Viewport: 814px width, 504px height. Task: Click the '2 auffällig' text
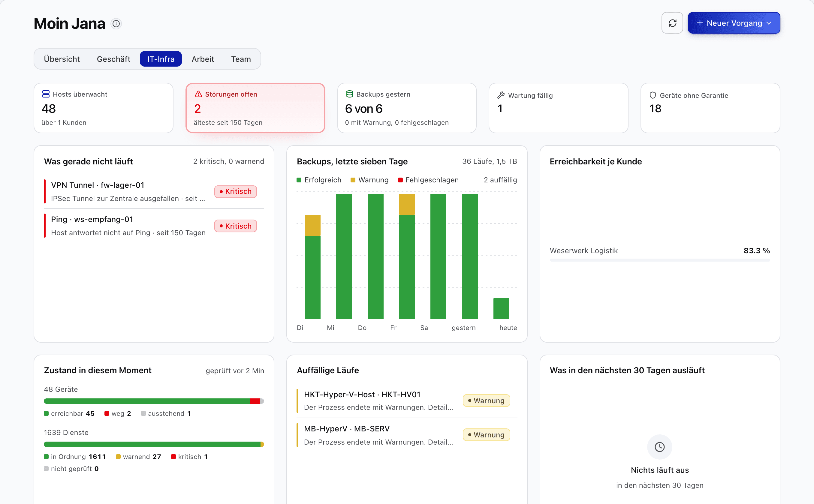point(500,180)
